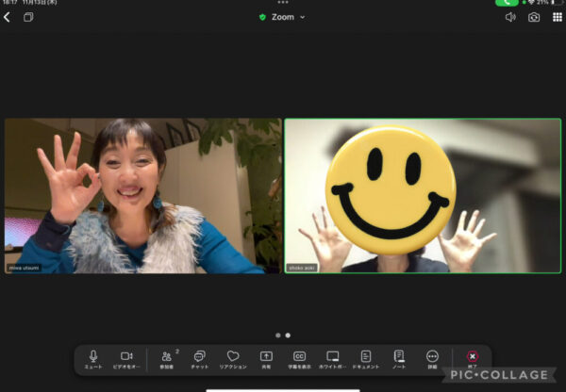Viewport: 566px width, 392px height.
Task: Select the first page indicator dot
Action: (277, 335)
